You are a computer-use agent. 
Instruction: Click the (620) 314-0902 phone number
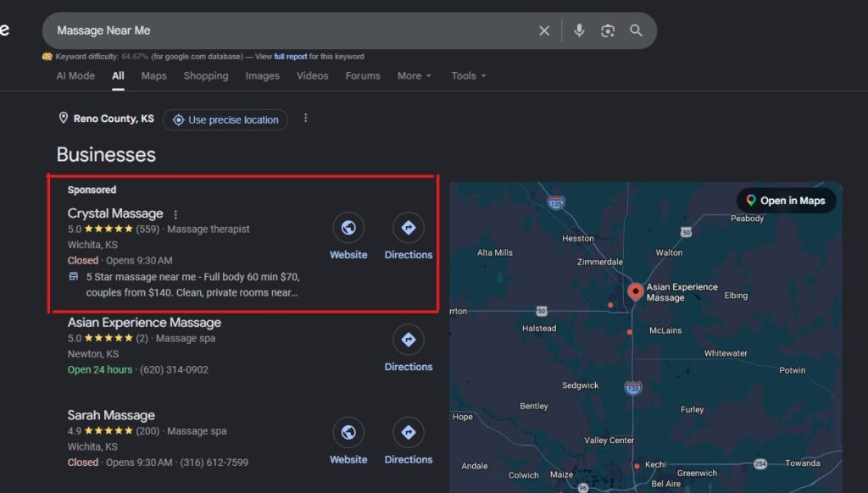174,369
